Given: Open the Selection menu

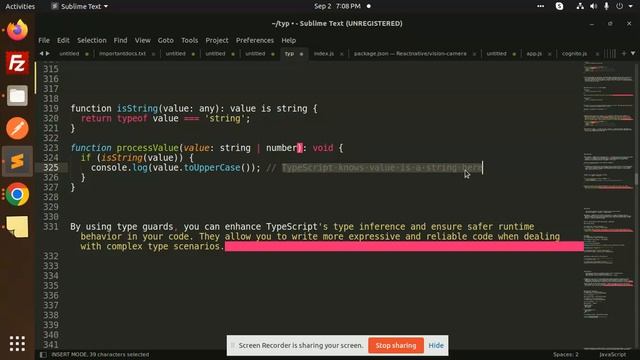Looking at the screenshot, I should [91, 40].
